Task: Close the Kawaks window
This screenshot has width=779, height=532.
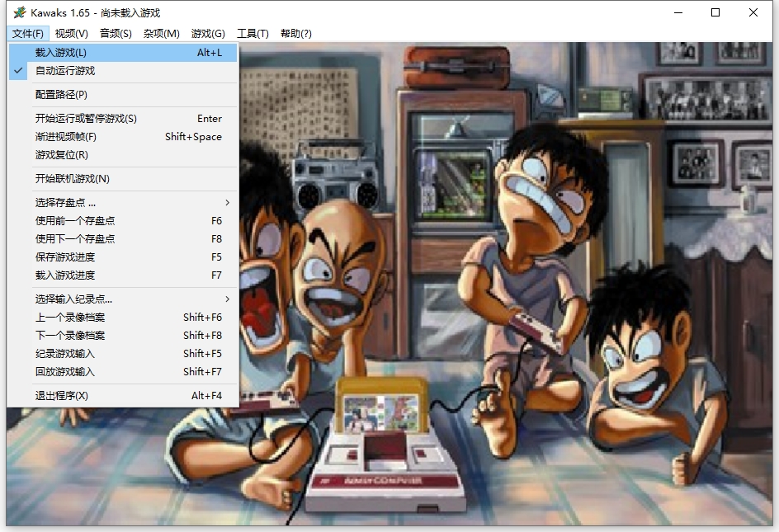Action: (x=753, y=12)
